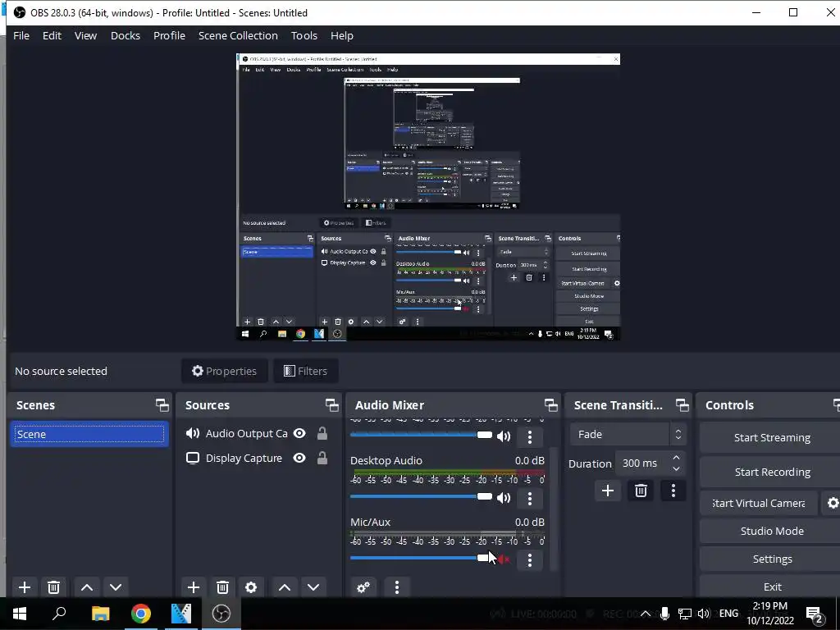This screenshot has width=840, height=630.
Task: Click Start Recording button
Action: (x=771, y=472)
